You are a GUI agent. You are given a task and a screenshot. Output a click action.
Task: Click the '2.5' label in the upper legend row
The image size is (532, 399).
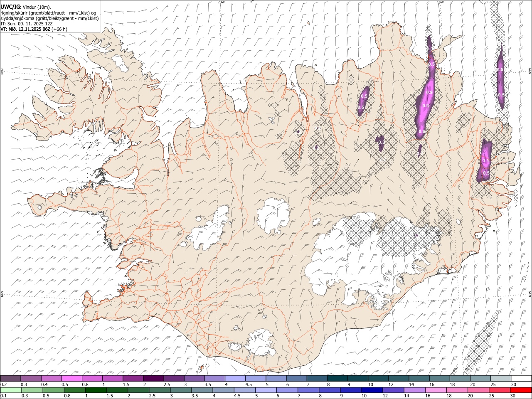[167, 384]
